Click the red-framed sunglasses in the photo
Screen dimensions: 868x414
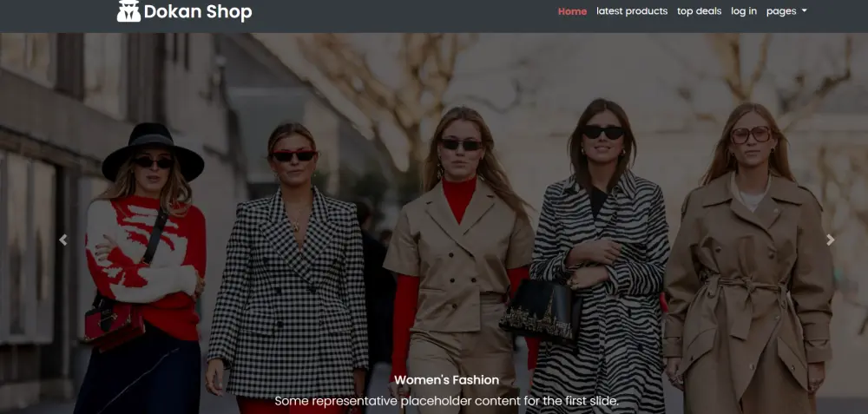point(294,156)
